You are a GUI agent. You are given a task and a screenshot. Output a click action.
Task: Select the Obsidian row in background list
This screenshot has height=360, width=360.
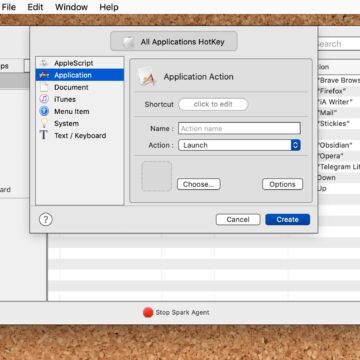point(338,145)
